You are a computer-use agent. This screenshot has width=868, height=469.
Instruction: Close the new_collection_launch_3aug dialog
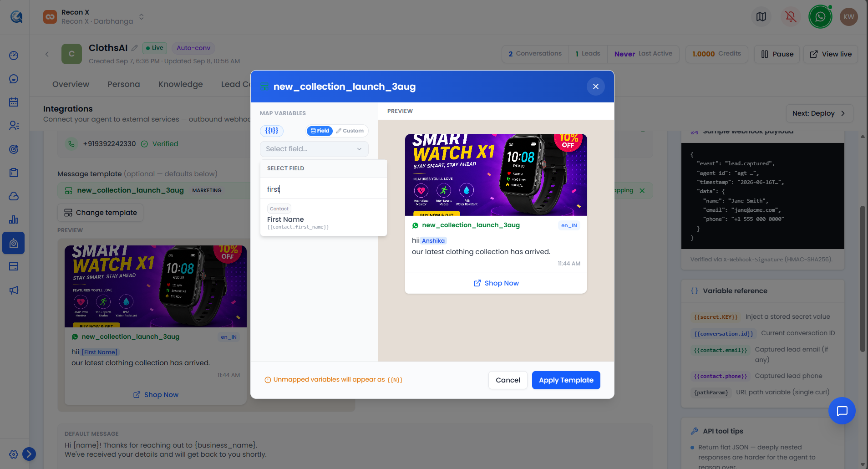click(x=596, y=87)
